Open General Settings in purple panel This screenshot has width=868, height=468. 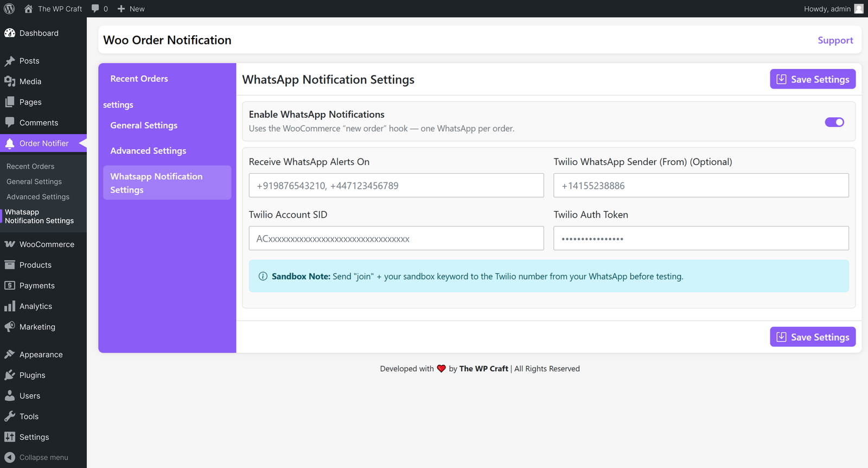[x=144, y=125]
